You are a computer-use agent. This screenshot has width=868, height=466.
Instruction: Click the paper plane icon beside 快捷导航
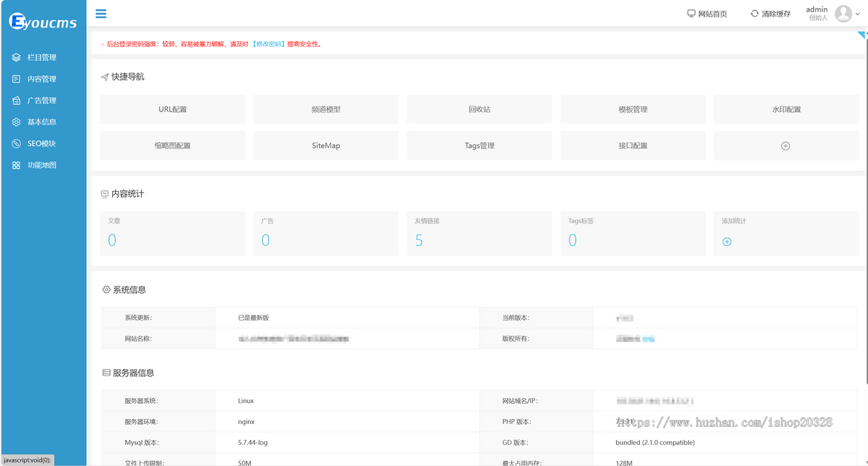click(105, 77)
